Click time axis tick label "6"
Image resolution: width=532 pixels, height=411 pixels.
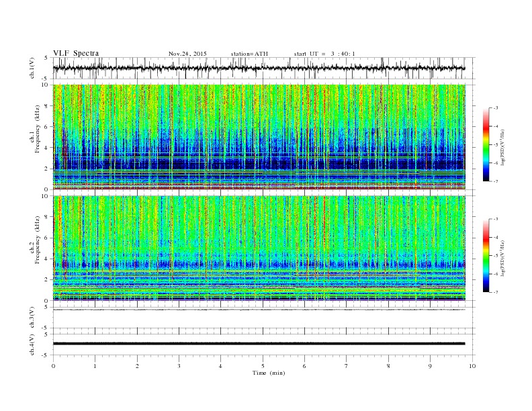tap(304, 366)
